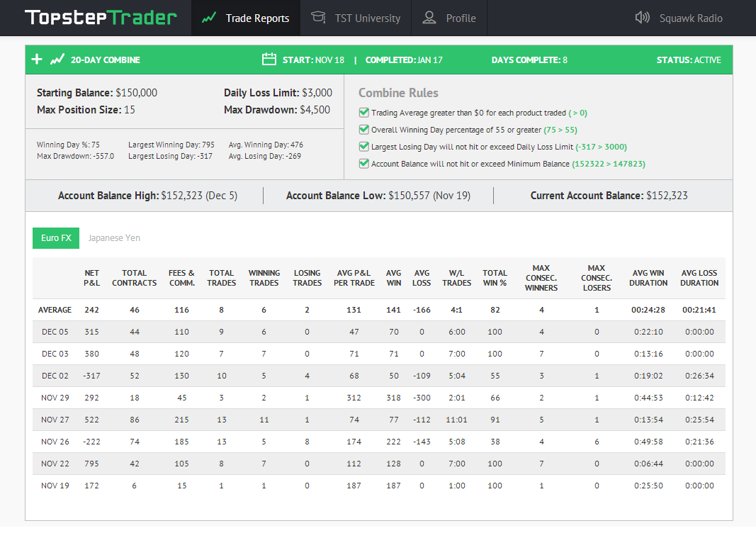The width and height of the screenshot is (756, 538).
Task: Select the DEC 05 row
Action: click(379, 332)
